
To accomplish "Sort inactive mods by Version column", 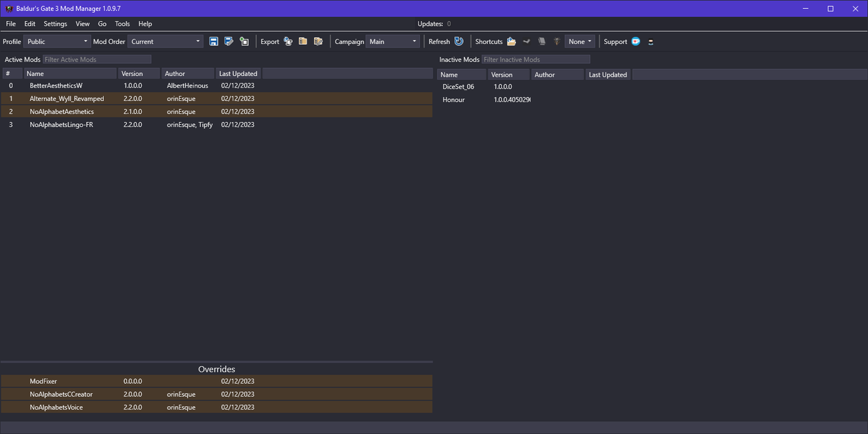I will point(509,75).
